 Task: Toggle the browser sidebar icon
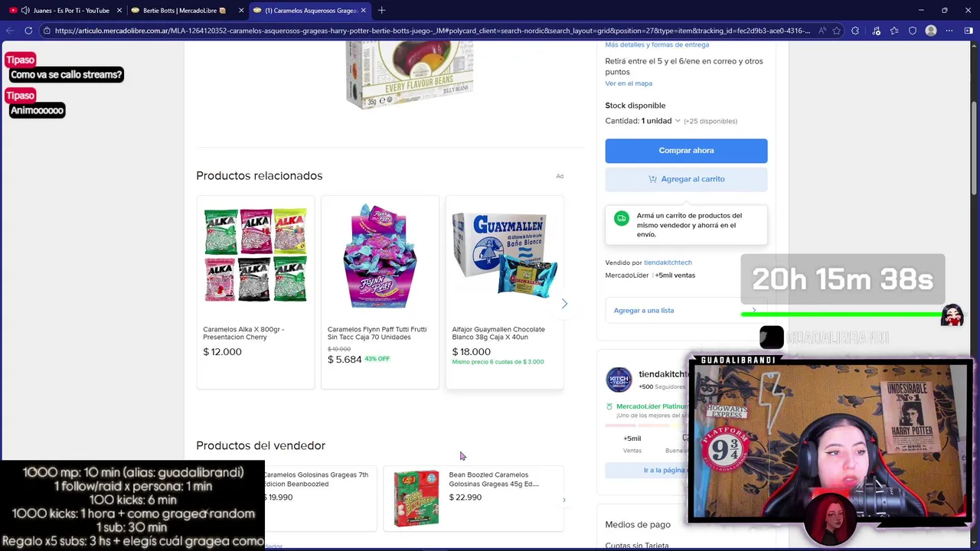969,31
